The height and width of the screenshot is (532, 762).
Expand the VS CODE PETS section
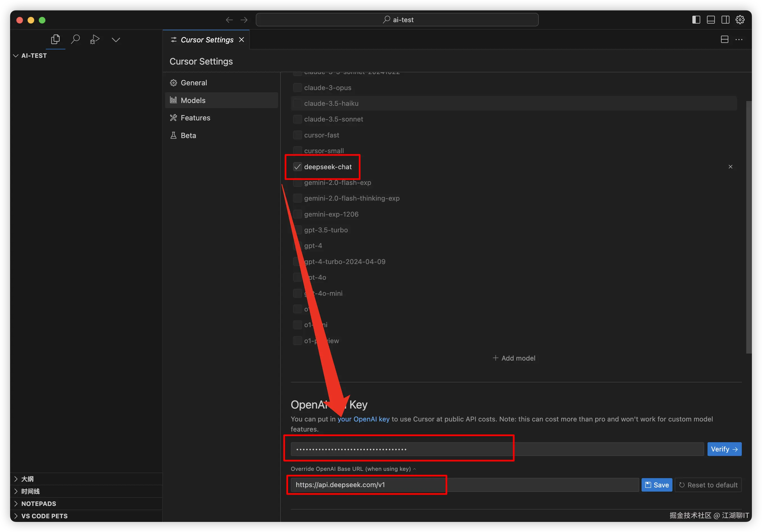[44, 516]
